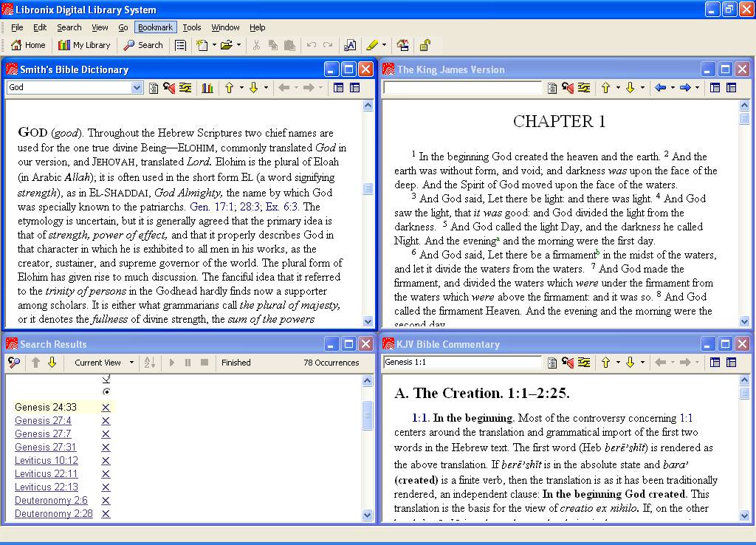Expand the blue forward arrow dropdown in King James Version

click(697, 88)
